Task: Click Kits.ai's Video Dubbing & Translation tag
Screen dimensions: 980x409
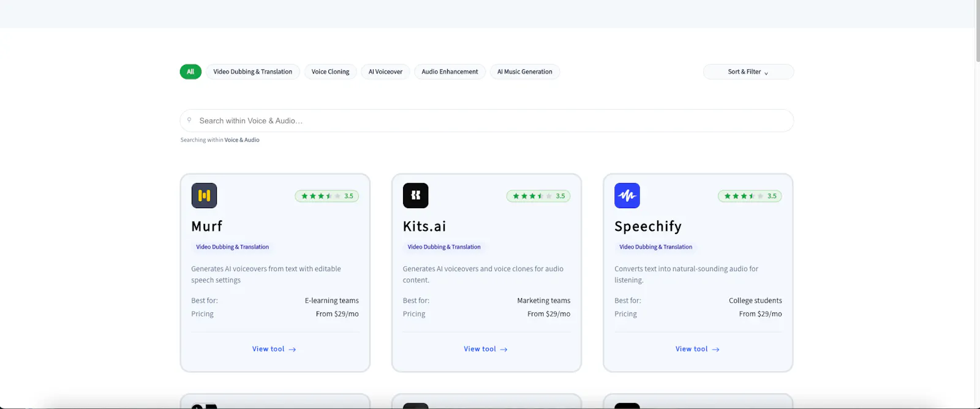Action: pos(444,247)
